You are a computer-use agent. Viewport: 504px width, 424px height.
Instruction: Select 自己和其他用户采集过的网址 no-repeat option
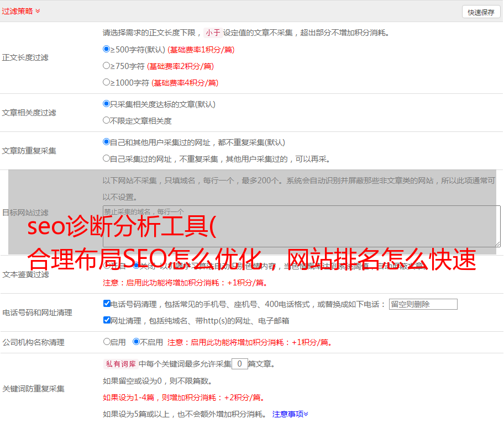coord(107,142)
